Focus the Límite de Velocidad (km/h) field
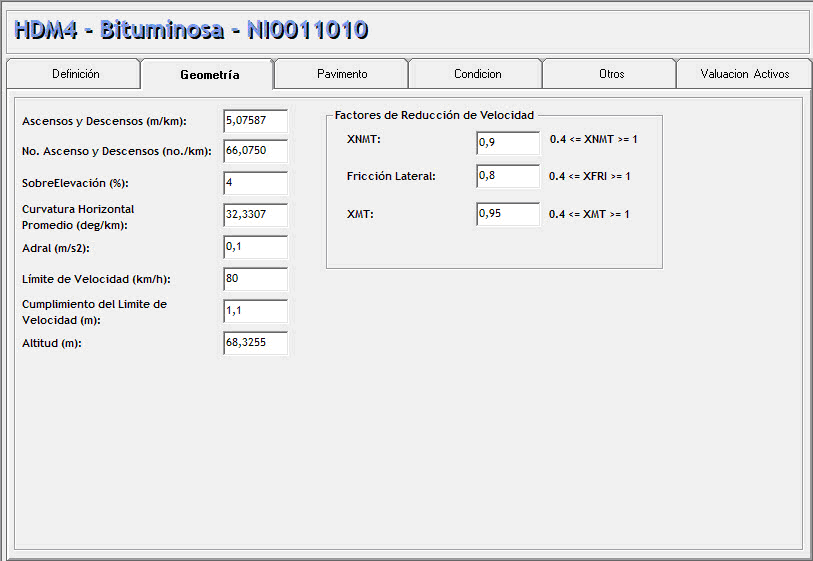813x561 pixels. [255, 279]
